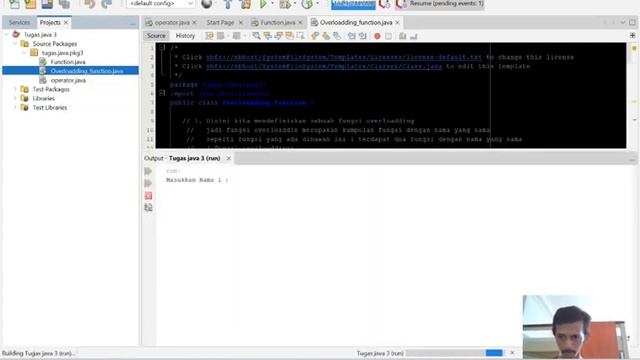Cancel the running build process X

tap(512, 353)
